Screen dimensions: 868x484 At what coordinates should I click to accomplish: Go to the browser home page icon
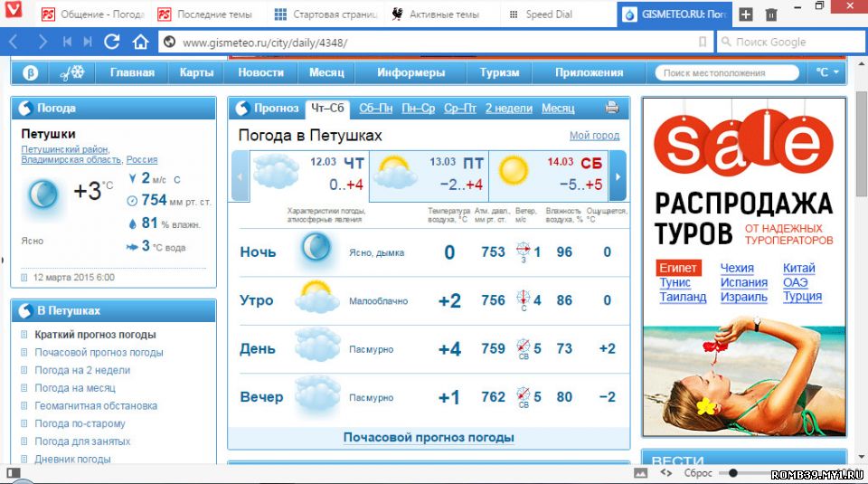[x=140, y=42]
